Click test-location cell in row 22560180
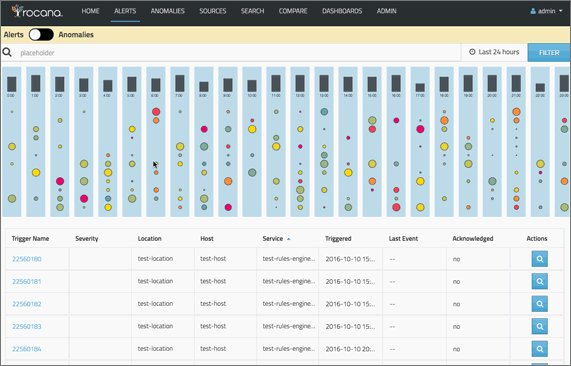Image resolution: width=571 pixels, height=366 pixels. click(155, 259)
